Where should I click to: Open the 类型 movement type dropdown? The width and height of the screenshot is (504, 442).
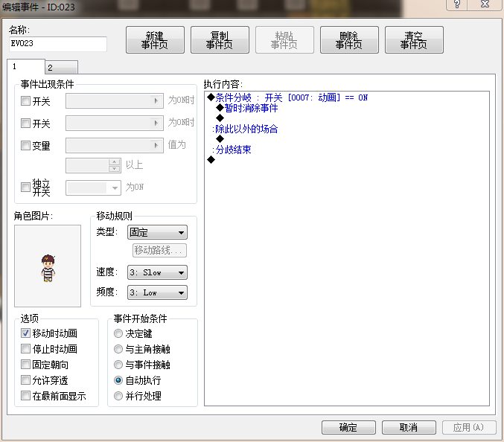click(157, 232)
